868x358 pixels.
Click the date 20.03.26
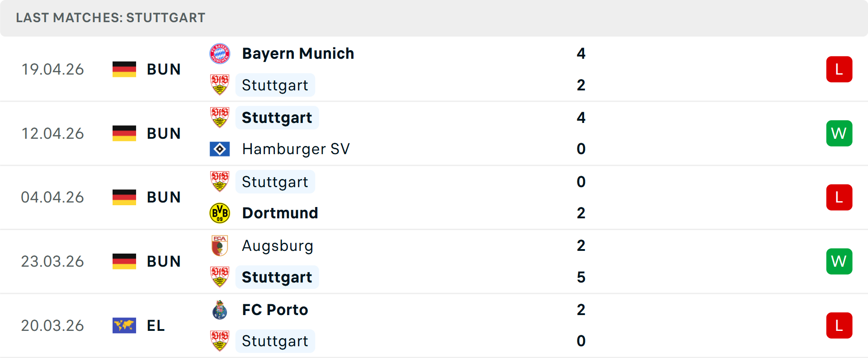click(52, 325)
